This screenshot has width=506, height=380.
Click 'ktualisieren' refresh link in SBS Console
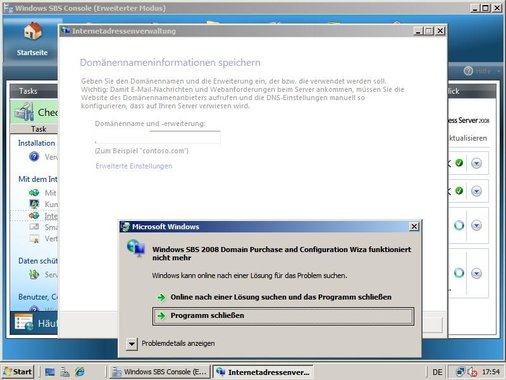point(468,138)
